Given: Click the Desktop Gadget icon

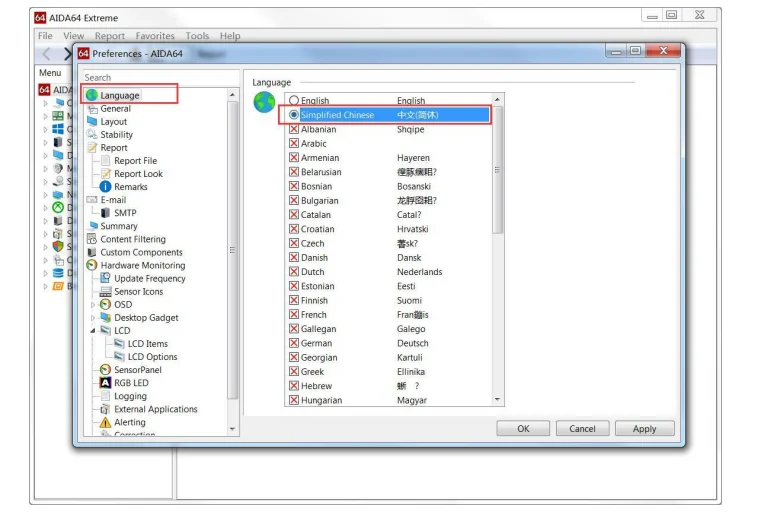Looking at the screenshot, I should (105, 317).
